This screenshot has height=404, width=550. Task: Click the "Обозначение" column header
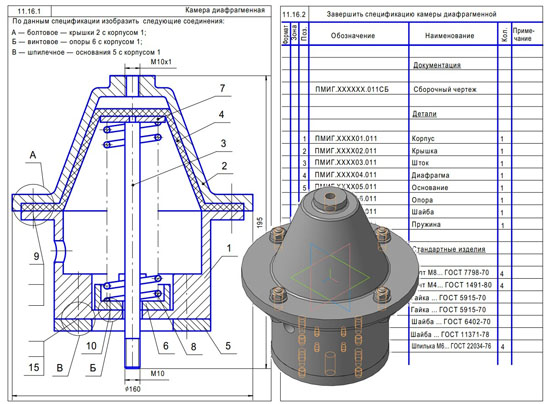point(353,35)
